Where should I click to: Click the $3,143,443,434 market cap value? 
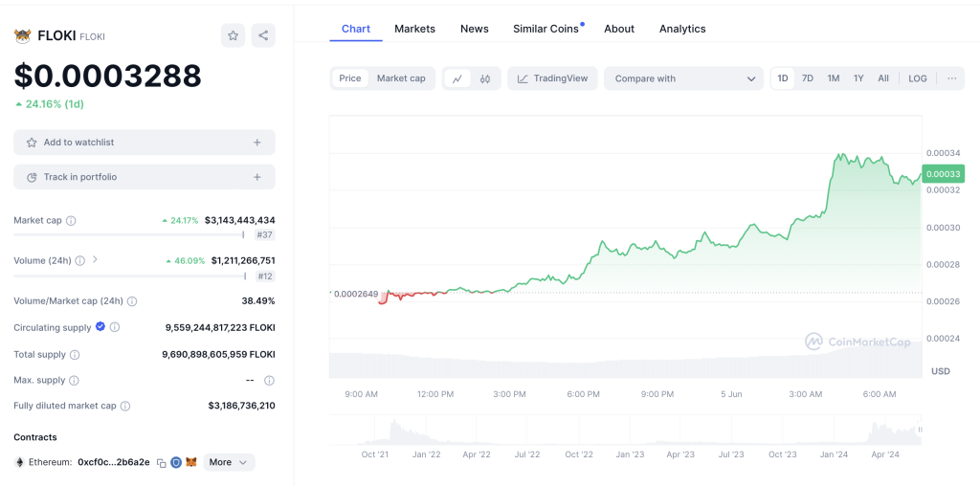[240, 220]
